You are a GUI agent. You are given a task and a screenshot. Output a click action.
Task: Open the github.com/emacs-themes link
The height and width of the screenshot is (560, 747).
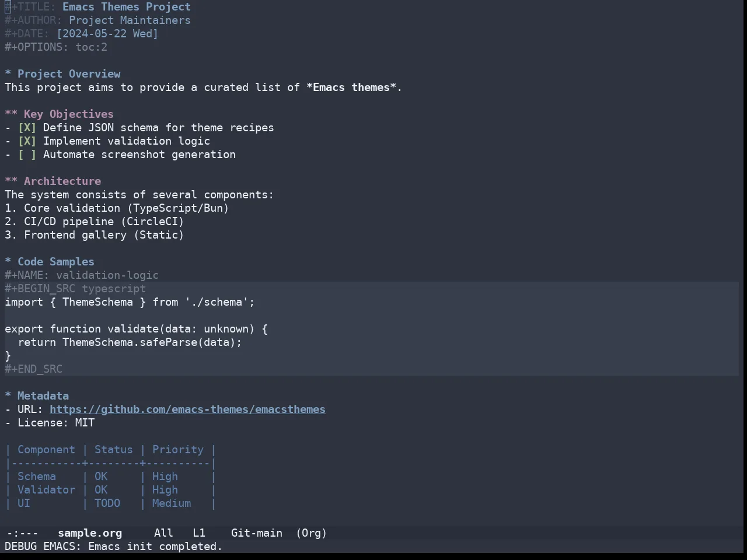pyautogui.click(x=187, y=409)
